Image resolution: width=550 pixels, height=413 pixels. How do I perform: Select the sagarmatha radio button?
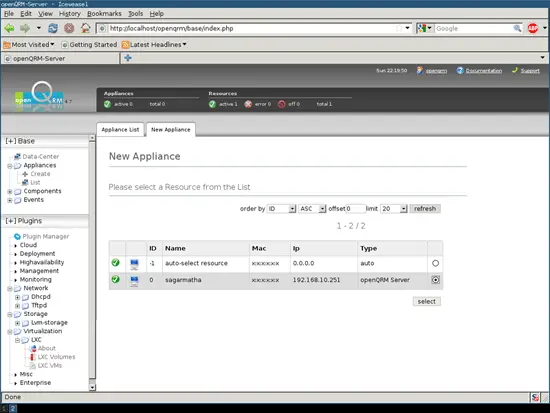(435, 280)
